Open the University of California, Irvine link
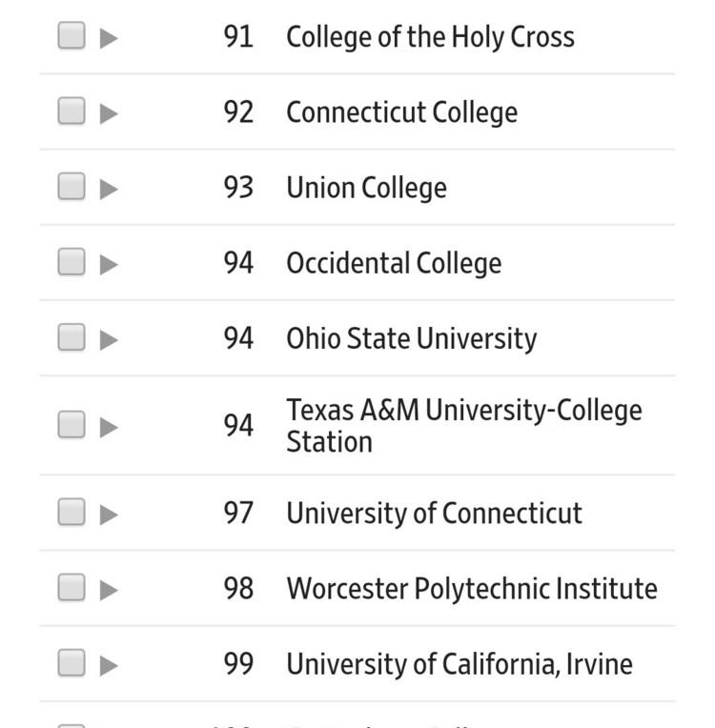This screenshot has width=715, height=728. pyautogui.click(x=459, y=664)
